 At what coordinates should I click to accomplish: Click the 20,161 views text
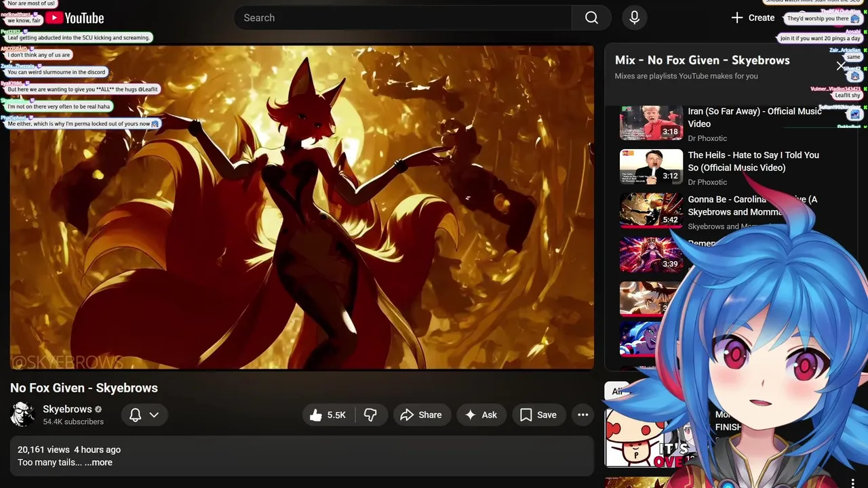(x=43, y=449)
